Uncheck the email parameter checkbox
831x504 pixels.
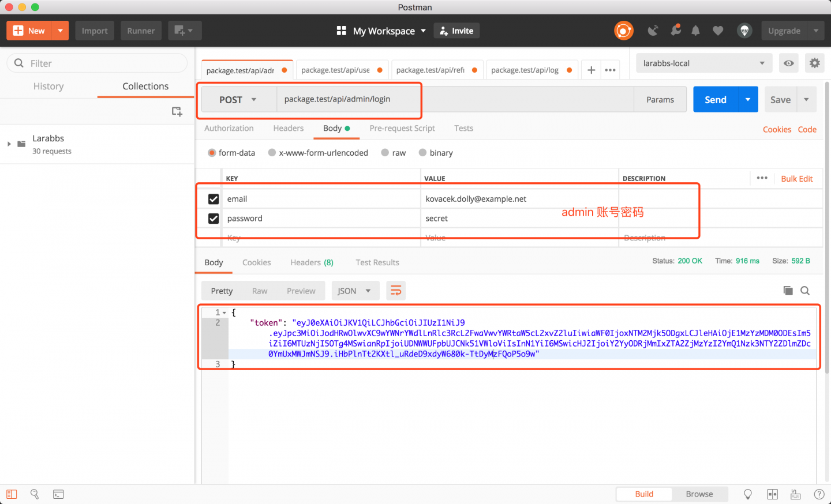tap(214, 199)
